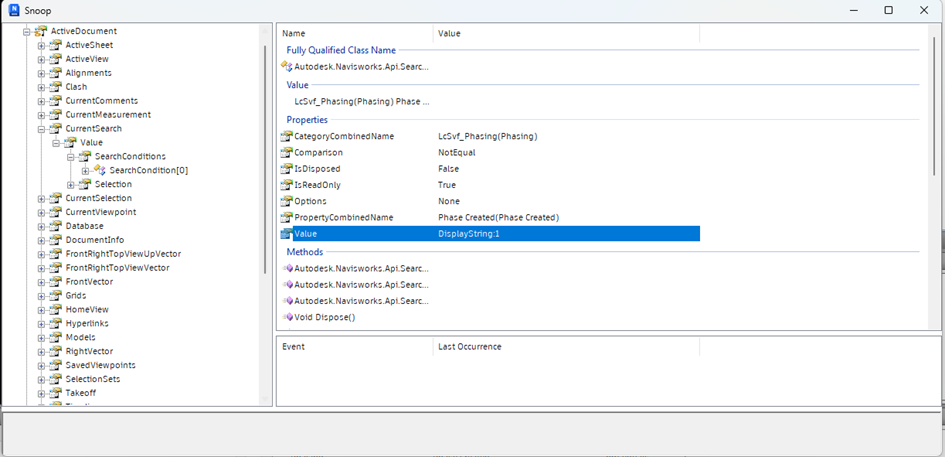
Task: Expand the SearchCondition[0] node
Action: point(85,171)
